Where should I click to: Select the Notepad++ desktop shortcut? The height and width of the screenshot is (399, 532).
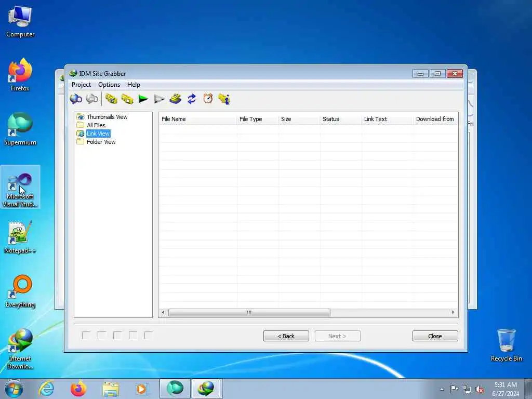pos(20,237)
